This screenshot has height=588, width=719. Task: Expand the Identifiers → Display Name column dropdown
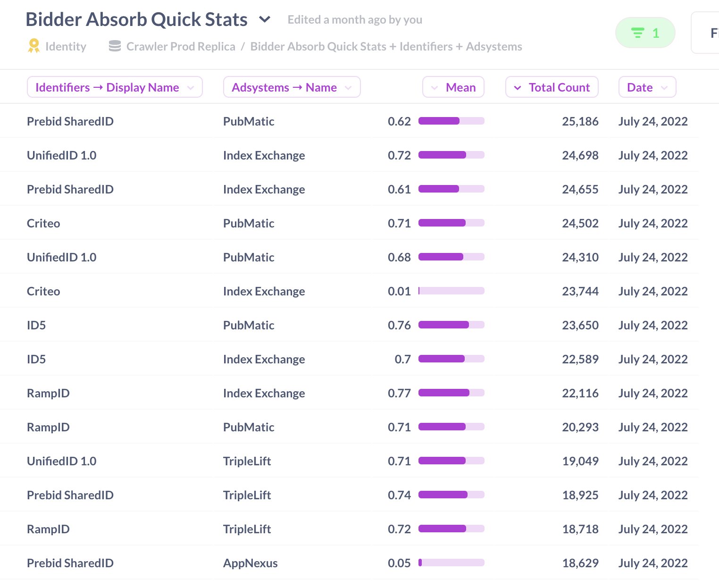tap(191, 87)
